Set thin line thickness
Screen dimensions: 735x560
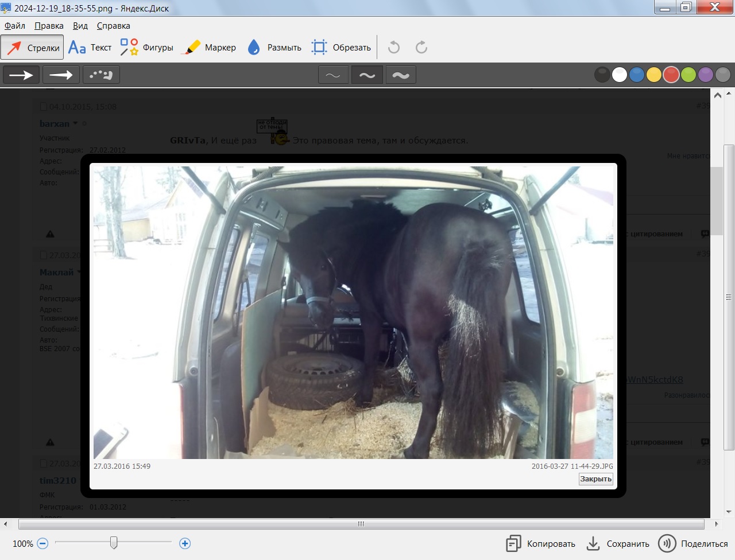pyautogui.click(x=333, y=75)
